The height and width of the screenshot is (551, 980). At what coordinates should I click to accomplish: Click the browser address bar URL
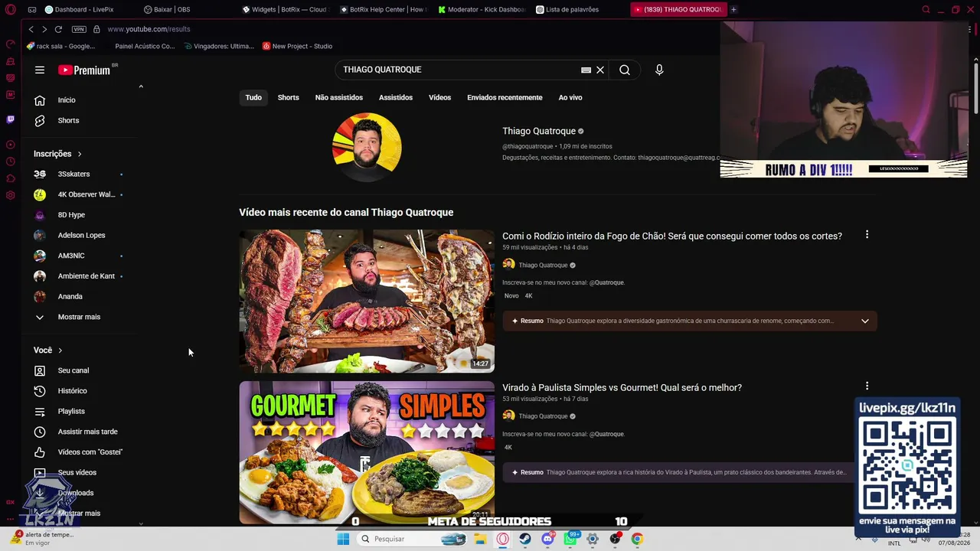(x=149, y=29)
